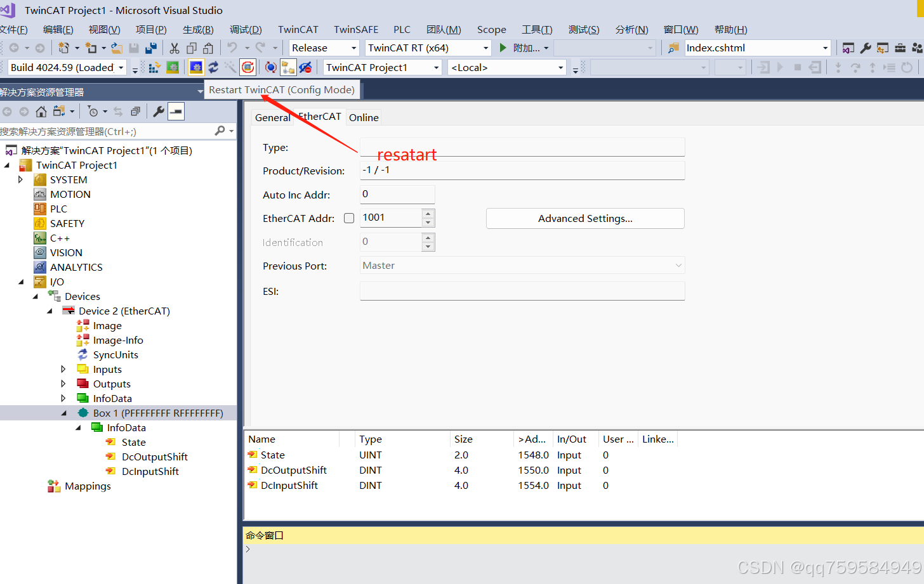Select the ANALYTICS tree item
The image size is (924, 584).
pyautogui.click(x=76, y=267)
